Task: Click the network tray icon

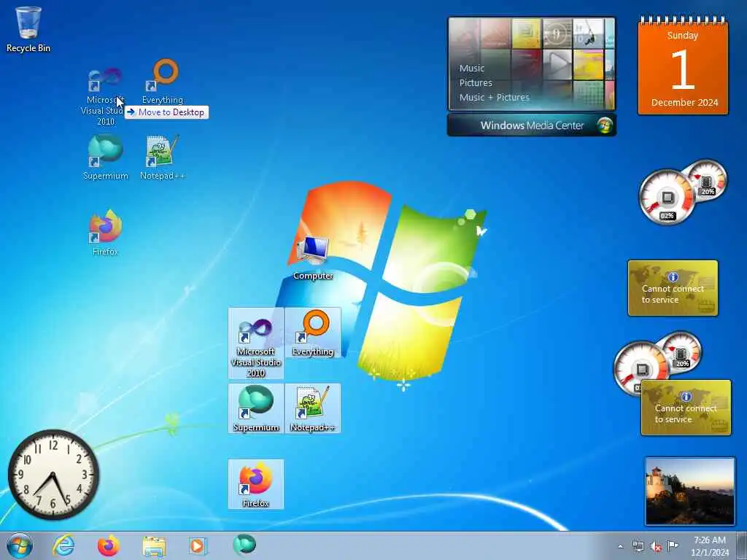Action: click(638, 546)
